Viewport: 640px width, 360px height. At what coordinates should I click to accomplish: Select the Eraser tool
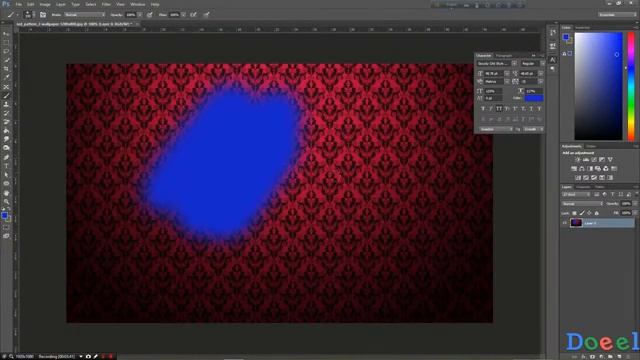click(6, 122)
